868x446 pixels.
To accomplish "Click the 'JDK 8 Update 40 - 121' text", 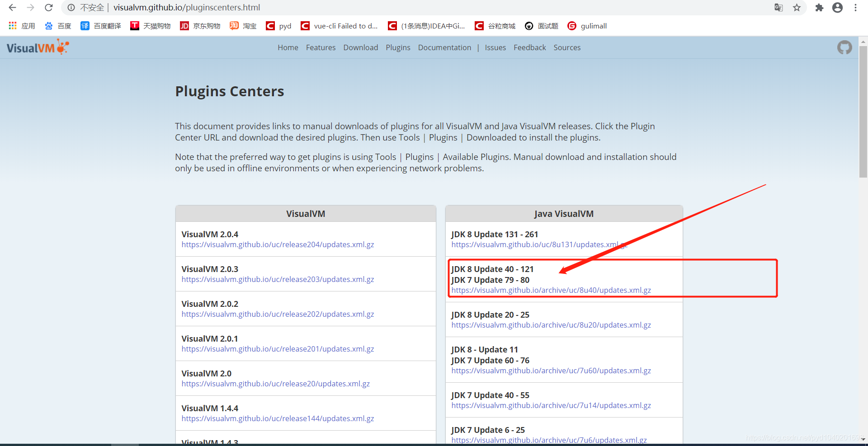I will coord(492,269).
